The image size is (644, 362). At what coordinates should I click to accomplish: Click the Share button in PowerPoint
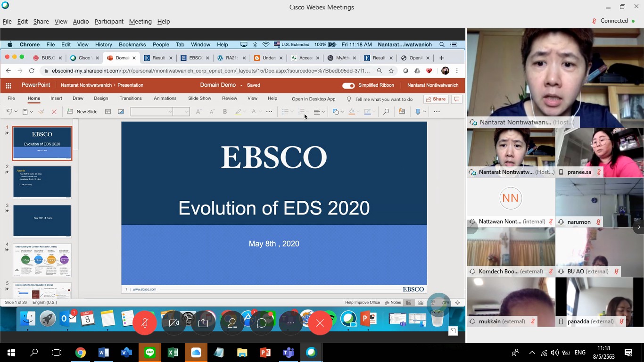pos(436,99)
